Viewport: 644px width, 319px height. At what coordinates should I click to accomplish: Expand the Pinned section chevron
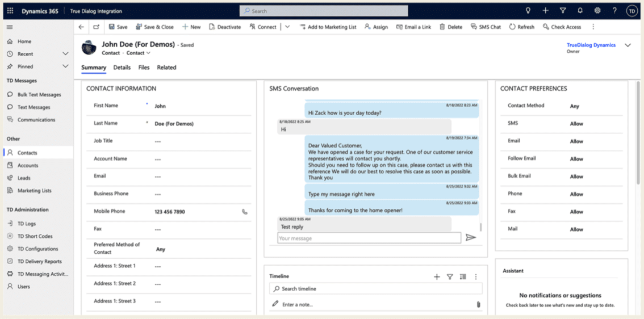65,66
